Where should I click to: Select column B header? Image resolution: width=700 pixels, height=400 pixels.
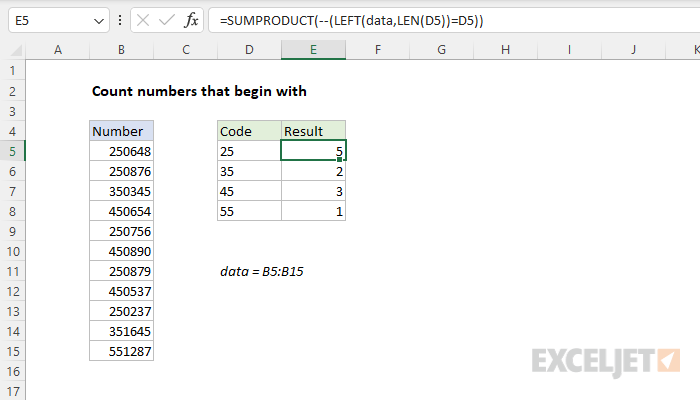pos(121,50)
